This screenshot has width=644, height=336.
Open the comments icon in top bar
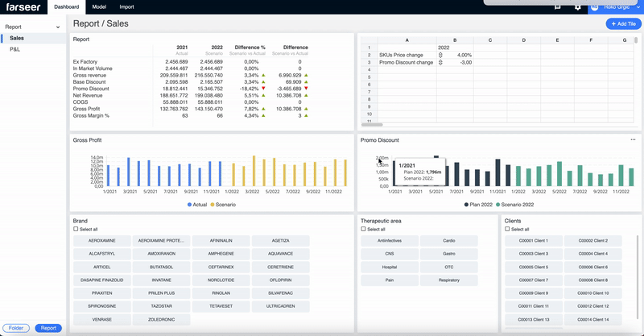point(557,7)
